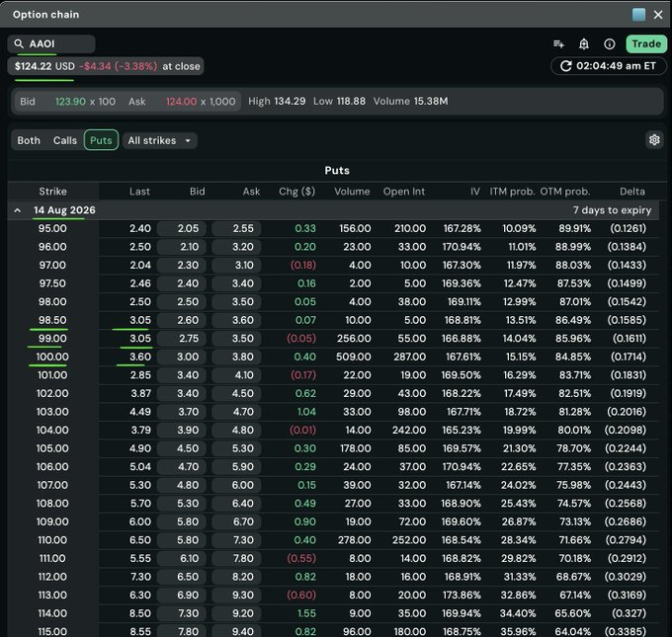
Task: Close the Option chain window
Action: (658, 15)
